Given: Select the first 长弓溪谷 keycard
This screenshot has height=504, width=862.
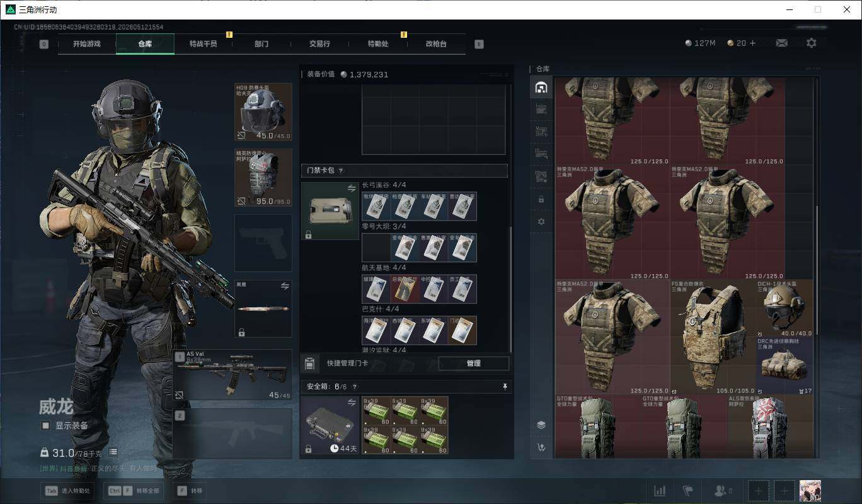Looking at the screenshot, I should pos(376,206).
